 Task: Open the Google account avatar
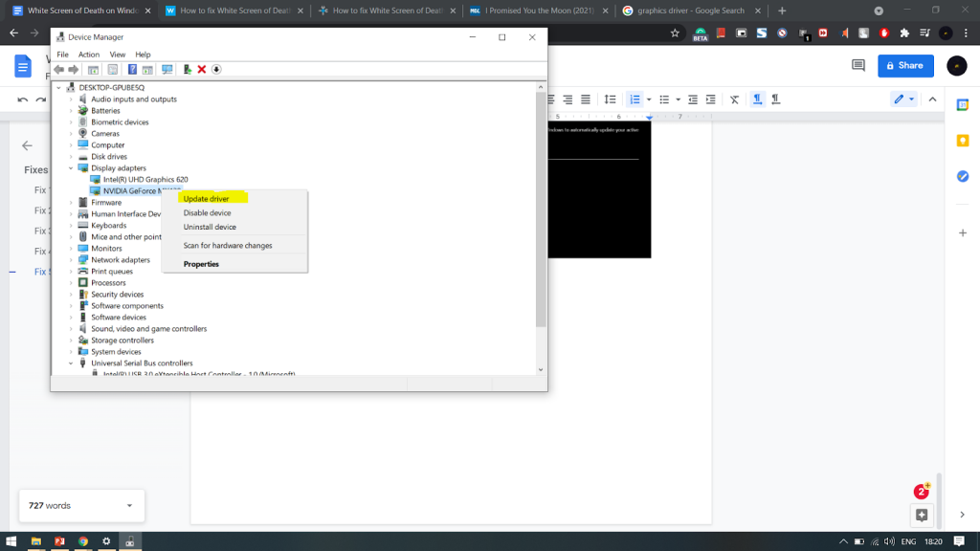pos(956,66)
